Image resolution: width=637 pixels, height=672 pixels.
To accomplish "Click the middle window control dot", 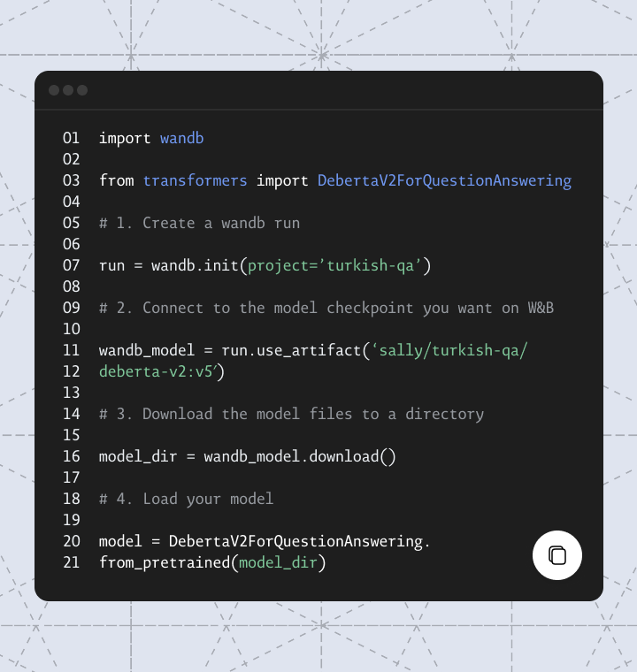I will pyautogui.click(x=68, y=90).
